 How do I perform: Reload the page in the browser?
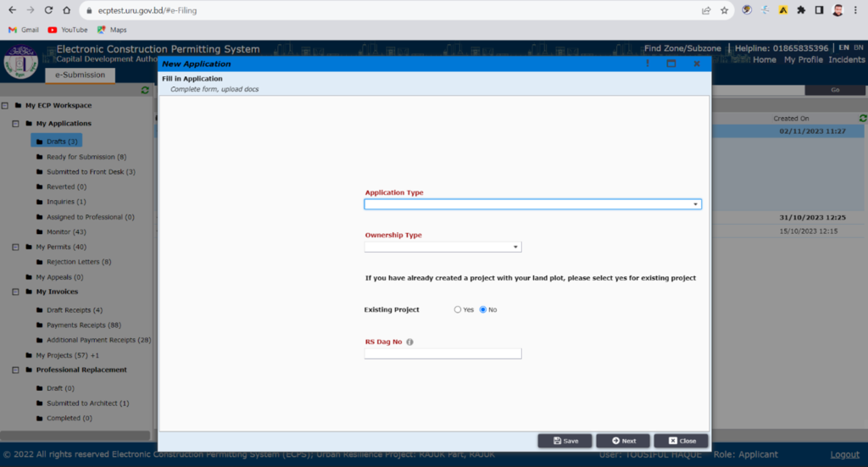click(47, 10)
